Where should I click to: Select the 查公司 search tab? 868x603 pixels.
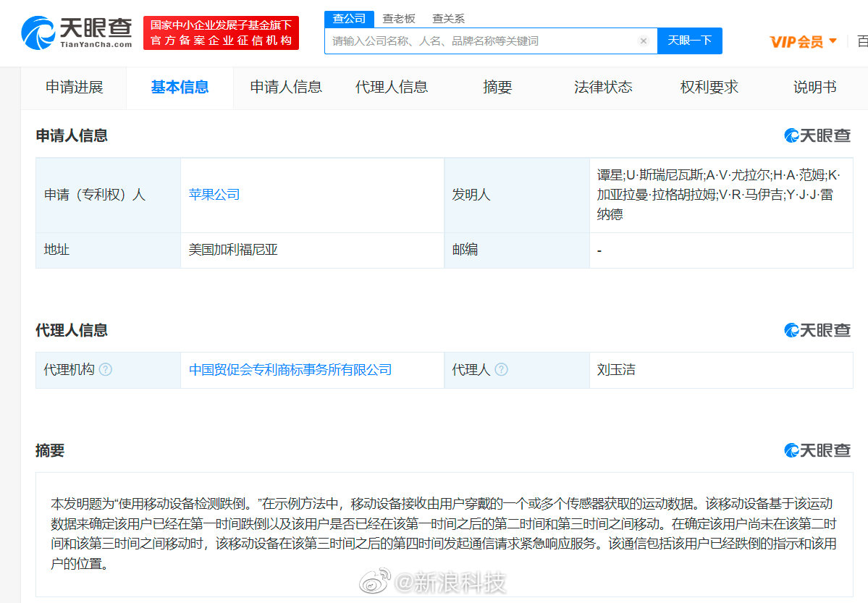[x=349, y=19]
